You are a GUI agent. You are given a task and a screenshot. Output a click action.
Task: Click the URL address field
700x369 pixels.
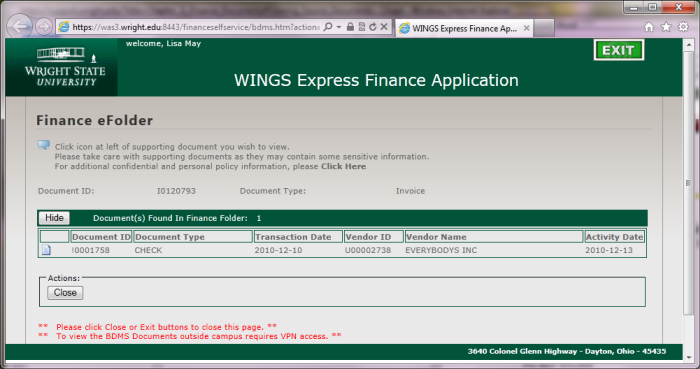(x=196, y=27)
